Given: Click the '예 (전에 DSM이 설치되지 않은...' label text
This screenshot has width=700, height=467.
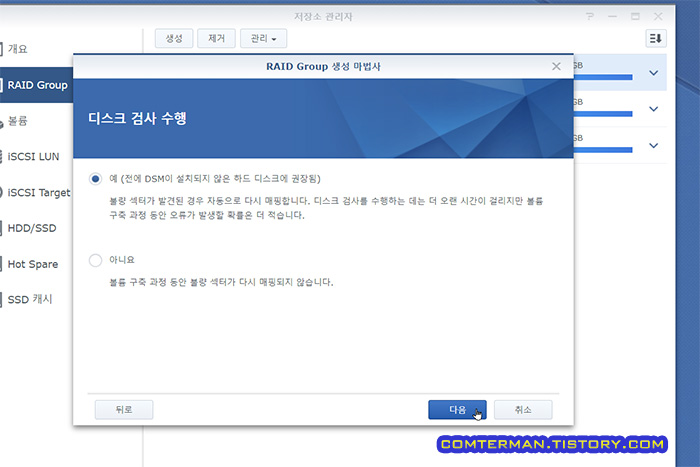Looking at the screenshot, I should [215, 179].
